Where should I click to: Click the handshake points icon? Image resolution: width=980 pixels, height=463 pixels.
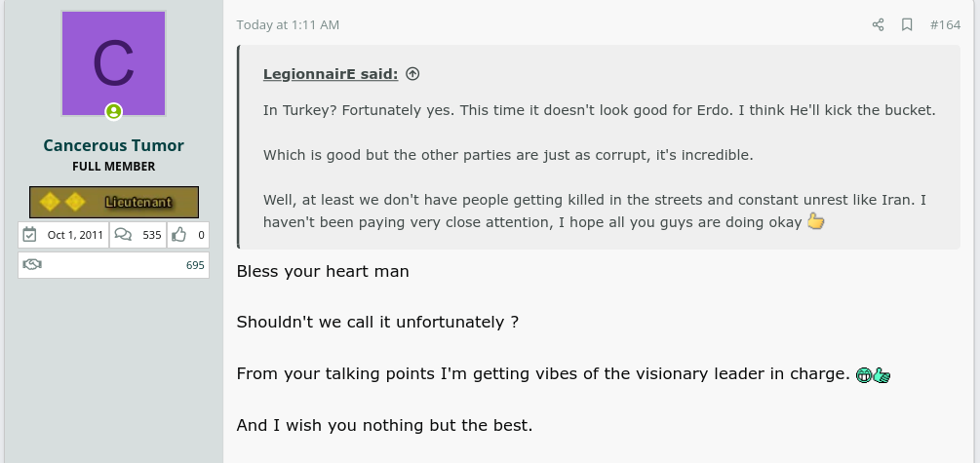click(32, 265)
